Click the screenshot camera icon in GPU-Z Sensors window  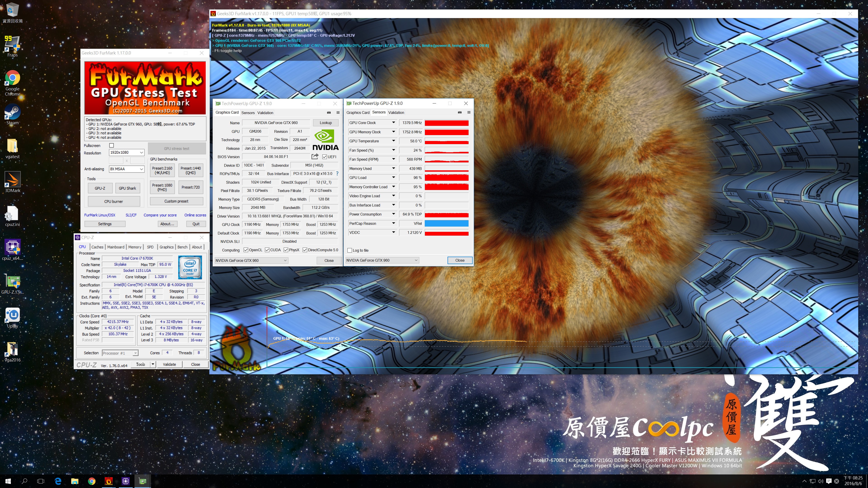click(460, 113)
